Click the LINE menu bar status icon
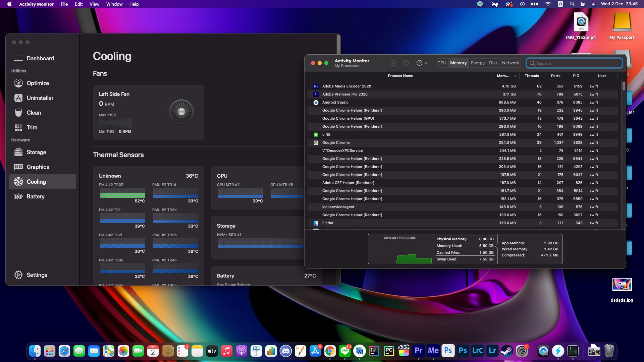This screenshot has height=362, width=644. 480,4
